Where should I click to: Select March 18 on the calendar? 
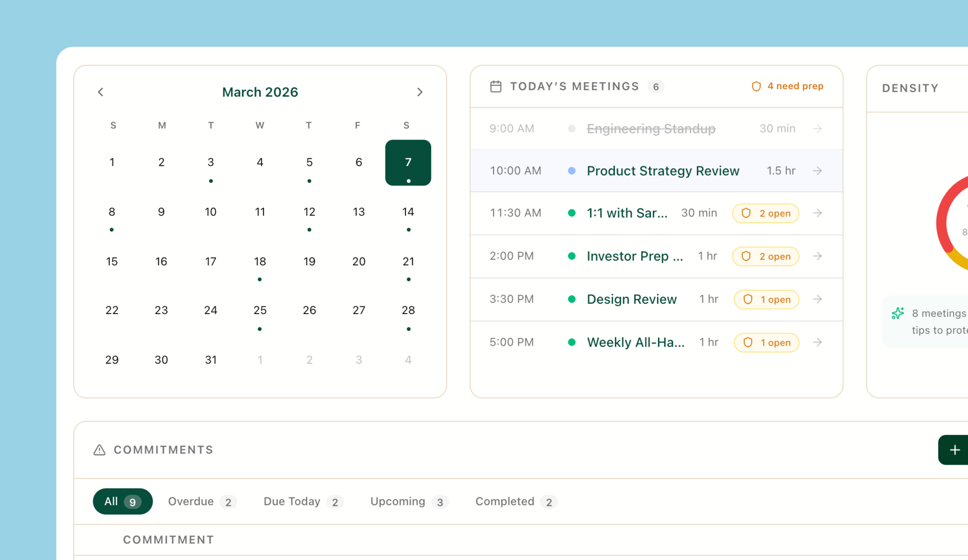click(x=260, y=261)
